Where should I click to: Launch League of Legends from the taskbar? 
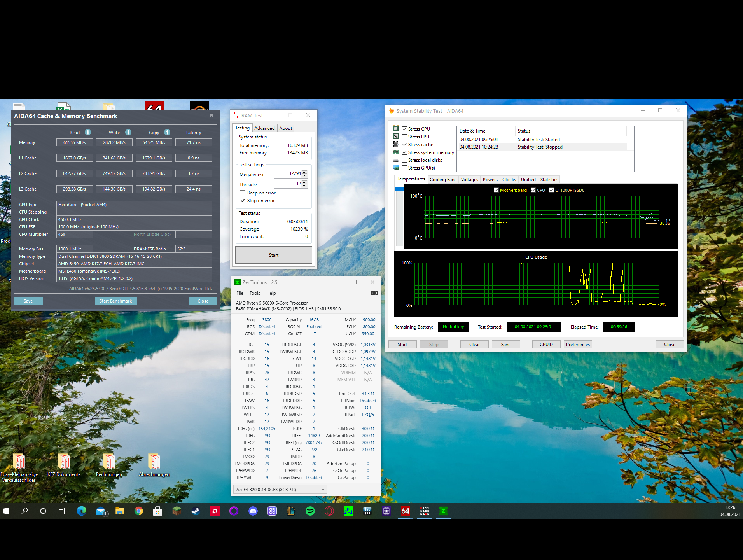[x=291, y=511]
